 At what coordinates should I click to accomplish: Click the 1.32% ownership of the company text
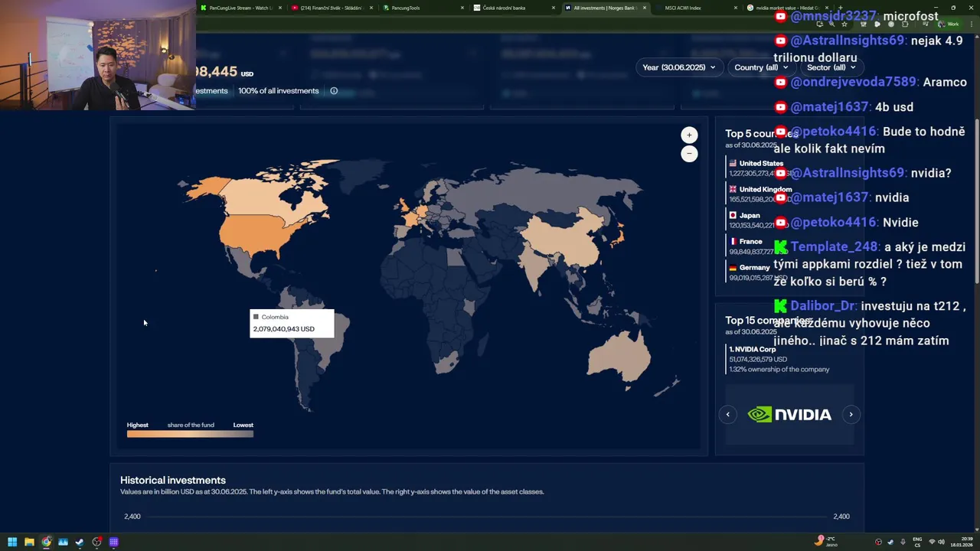(779, 370)
